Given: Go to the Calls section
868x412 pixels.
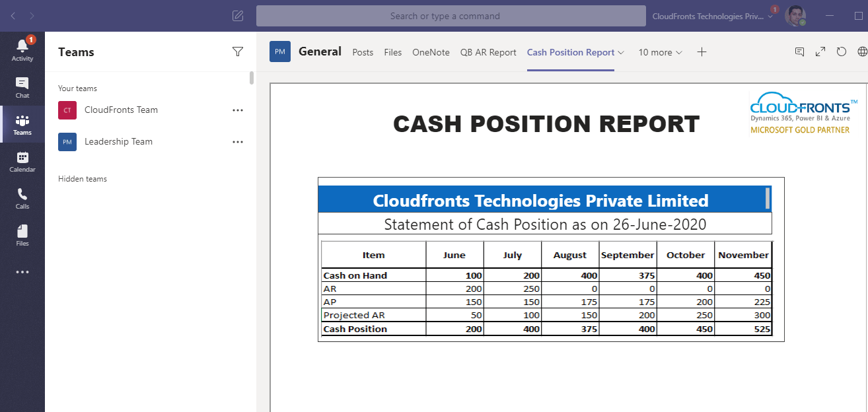Looking at the screenshot, I should pyautogui.click(x=22, y=197).
